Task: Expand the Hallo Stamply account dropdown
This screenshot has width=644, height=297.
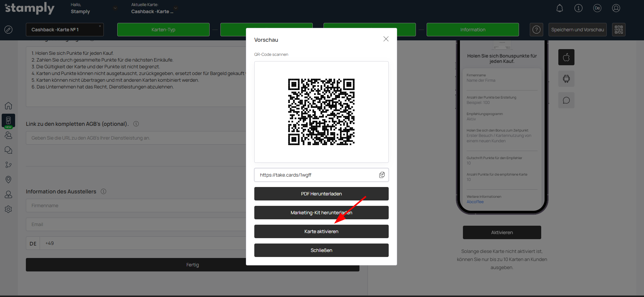Action: pos(115,8)
